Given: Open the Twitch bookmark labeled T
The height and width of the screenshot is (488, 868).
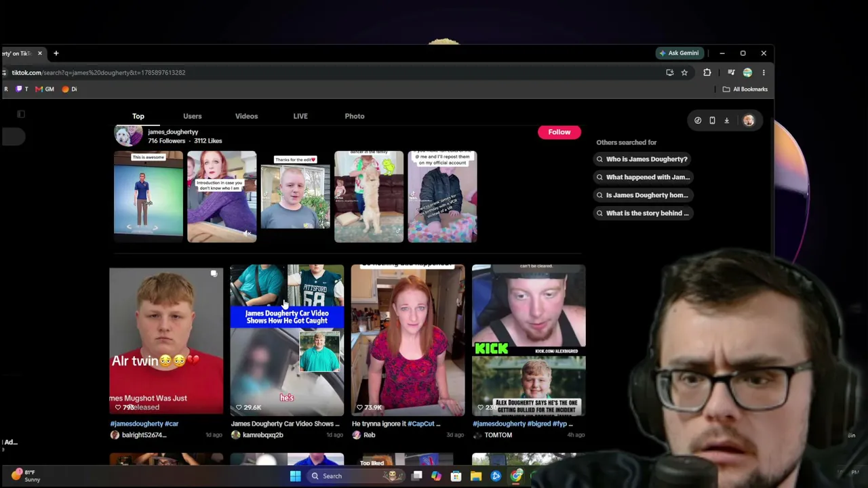Looking at the screenshot, I should pyautogui.click(x=22, y=89).
